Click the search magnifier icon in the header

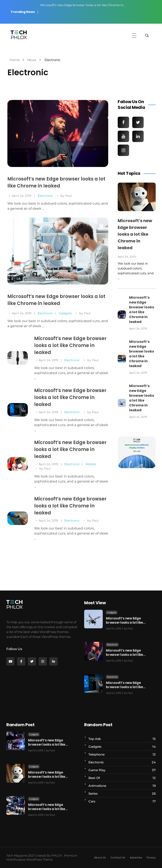pos(147,35)
